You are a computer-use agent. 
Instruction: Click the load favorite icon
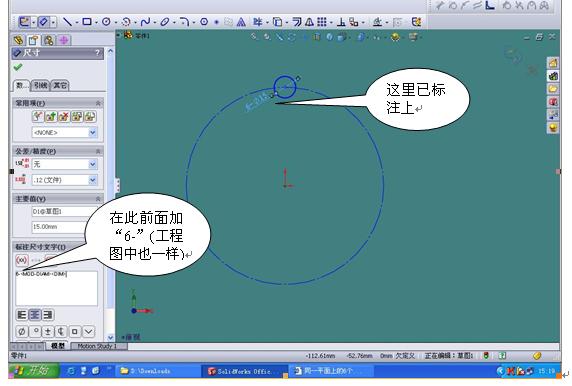tap(90, 117)
